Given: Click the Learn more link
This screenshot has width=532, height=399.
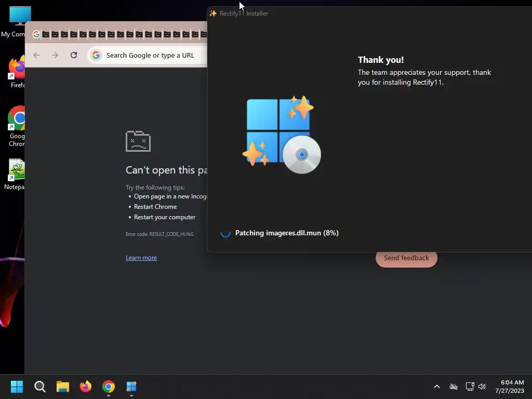Looking at the screenshot, I should pos(141,258).
